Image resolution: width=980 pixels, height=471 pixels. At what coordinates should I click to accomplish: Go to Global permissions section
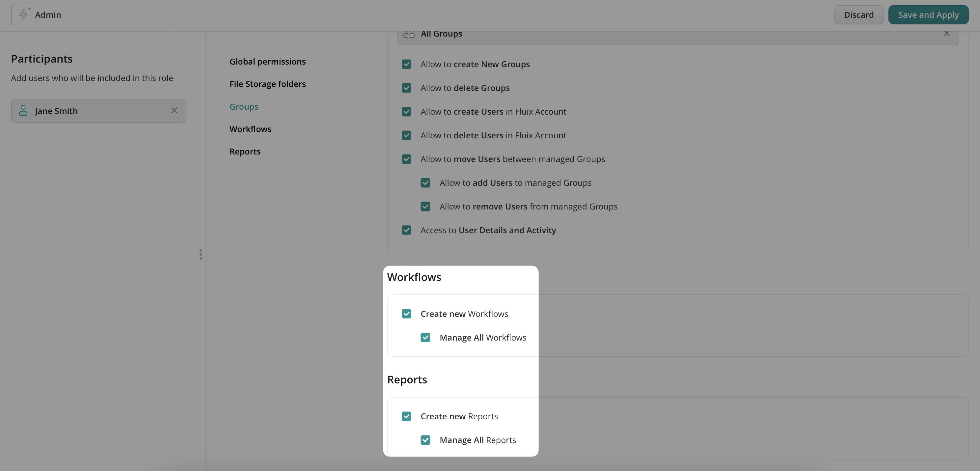[267, 62]
